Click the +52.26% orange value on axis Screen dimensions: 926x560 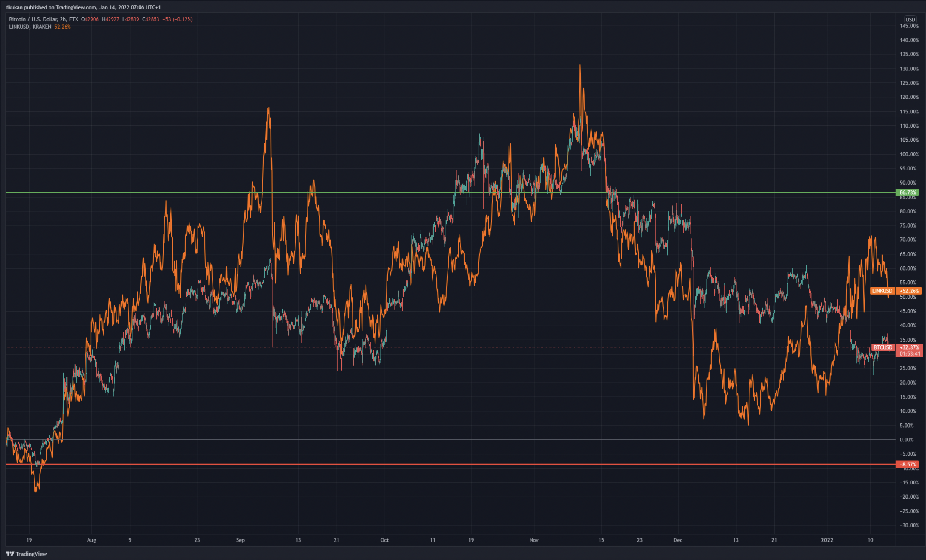tap(909, 291)
